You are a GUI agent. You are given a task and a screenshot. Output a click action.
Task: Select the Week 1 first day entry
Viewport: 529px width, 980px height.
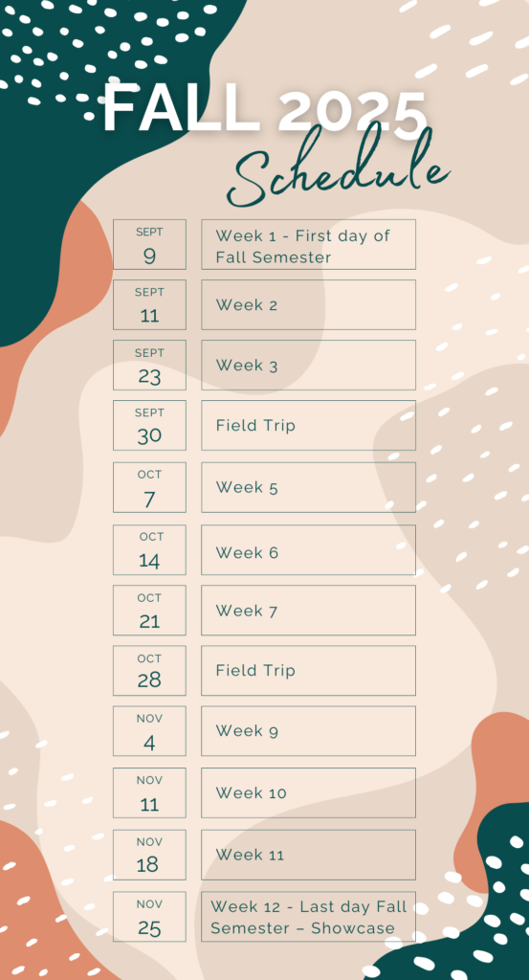[x=309, y=244]
